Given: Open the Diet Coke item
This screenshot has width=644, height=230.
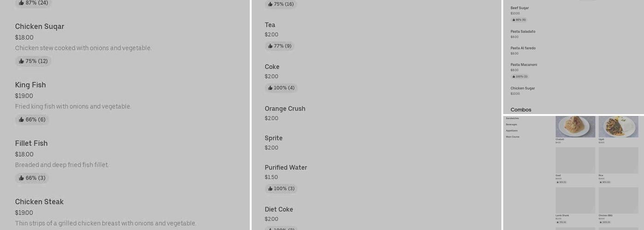Looking at the screenshot, I should (x=279, y=210).
